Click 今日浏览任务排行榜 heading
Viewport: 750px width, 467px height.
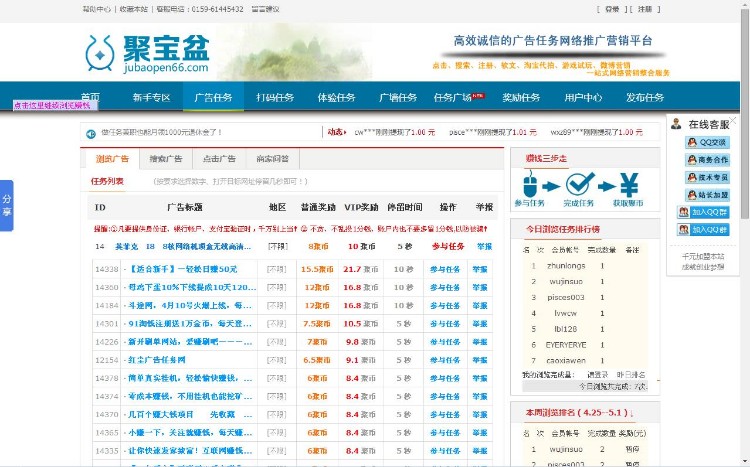(563, 230)
